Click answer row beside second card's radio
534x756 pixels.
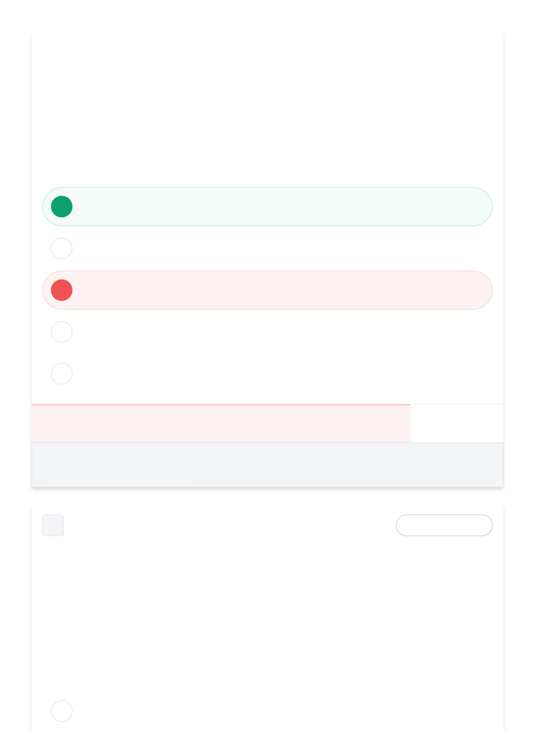[267, 711]
